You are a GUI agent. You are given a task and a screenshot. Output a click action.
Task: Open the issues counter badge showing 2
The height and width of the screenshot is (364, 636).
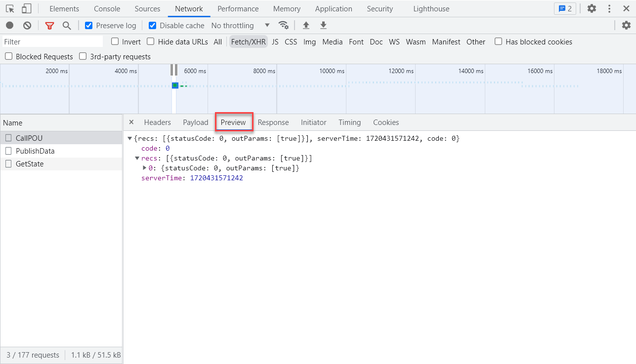pos(565,8)
